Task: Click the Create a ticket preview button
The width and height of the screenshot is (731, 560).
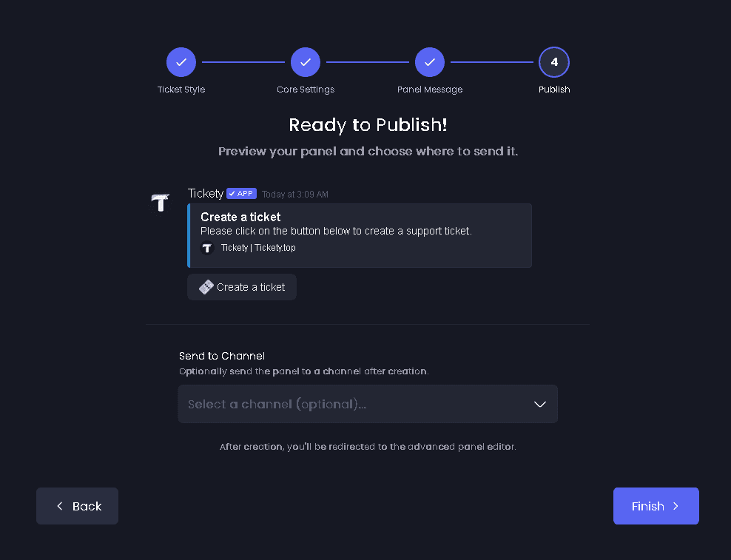Action: coord(241,287)
